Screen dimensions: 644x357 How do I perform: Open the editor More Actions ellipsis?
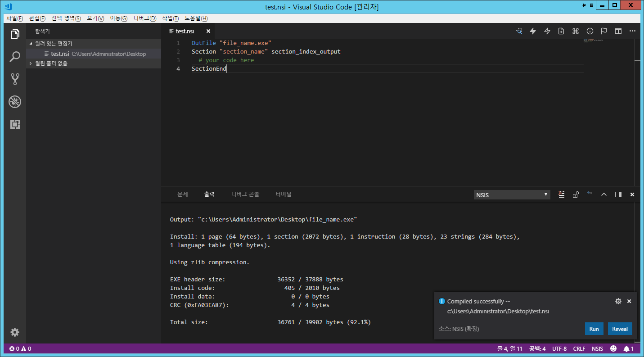(632, 31)
